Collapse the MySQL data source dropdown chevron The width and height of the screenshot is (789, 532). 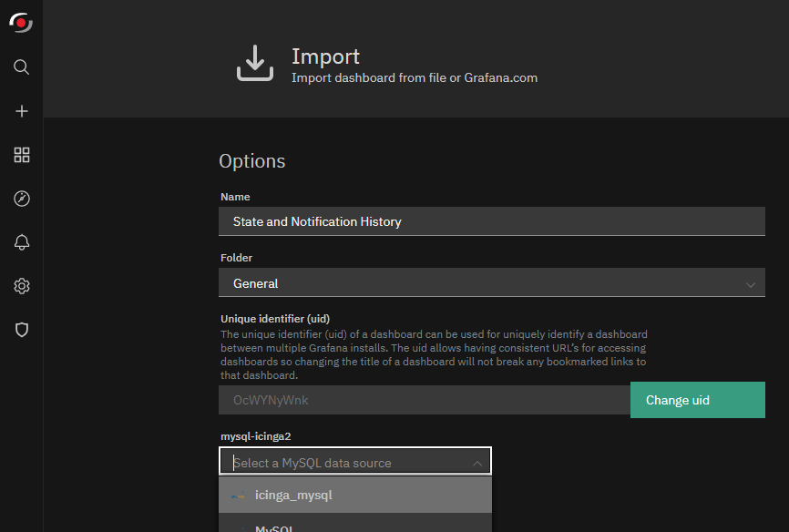pyautogui.click(x=477, y=464)
